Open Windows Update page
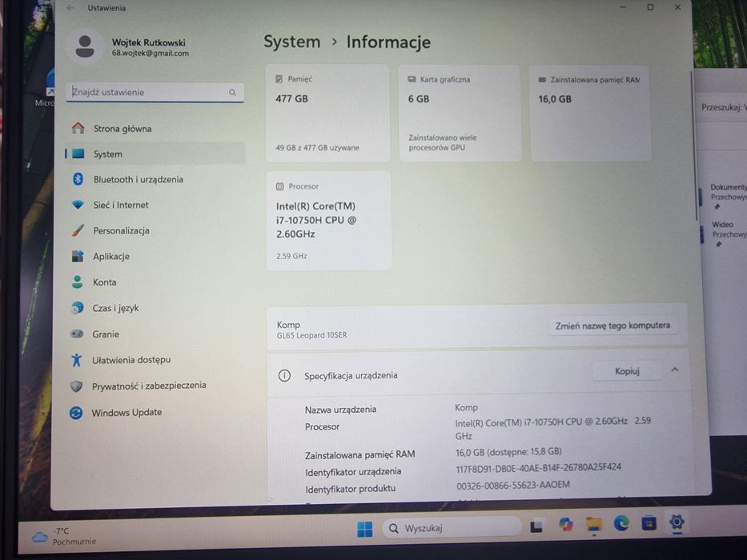747x560 pixels. (155, 413)
